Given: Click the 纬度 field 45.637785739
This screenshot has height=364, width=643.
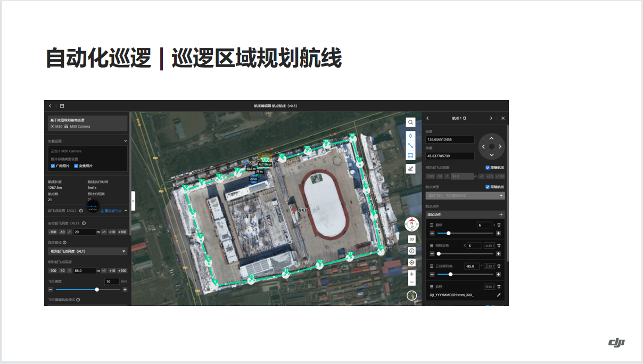Looking at the screenshot, I should [x=450, y=156].
